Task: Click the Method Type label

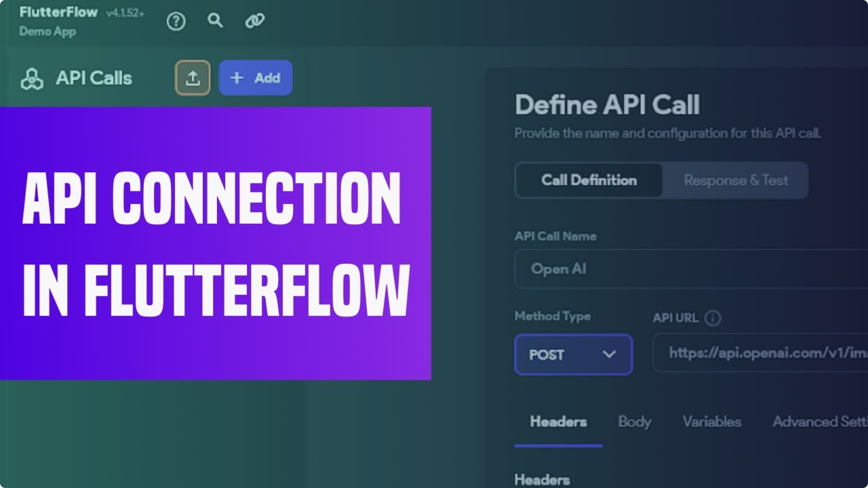Action: [x=552, y=317]
